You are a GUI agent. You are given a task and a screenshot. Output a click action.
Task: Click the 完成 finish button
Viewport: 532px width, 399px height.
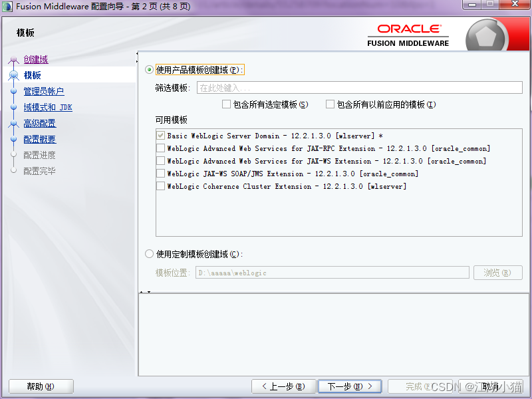(x=420, y=386)
